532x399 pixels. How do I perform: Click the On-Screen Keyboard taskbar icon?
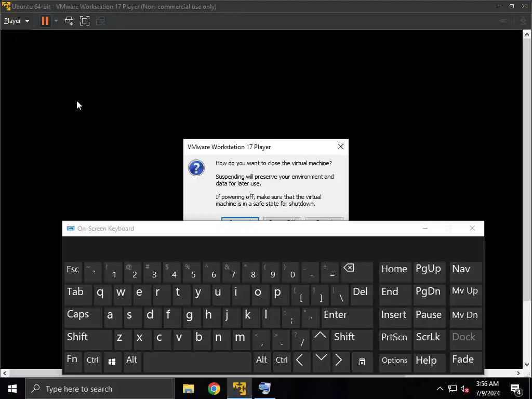(x=264, y=389)
